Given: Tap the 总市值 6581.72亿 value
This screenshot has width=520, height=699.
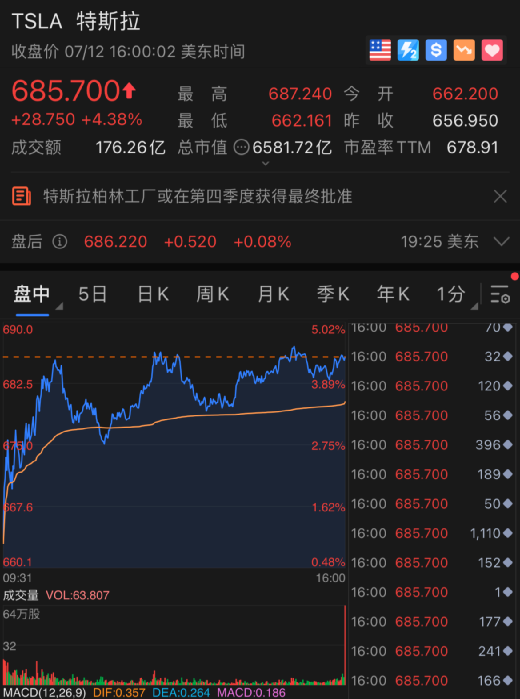Looking at the screenshot, I should tap(292, 148).
